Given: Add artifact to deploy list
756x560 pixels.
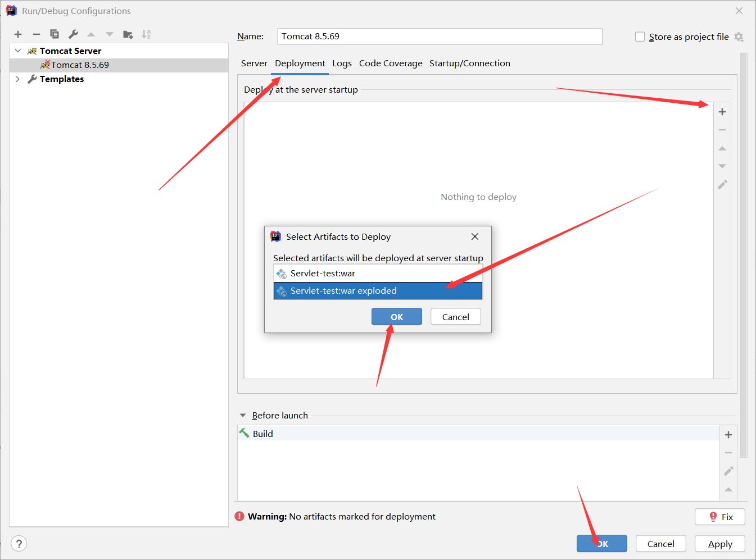Looking at the screenshot, I should pyautogui.click(x=722, y=112).
